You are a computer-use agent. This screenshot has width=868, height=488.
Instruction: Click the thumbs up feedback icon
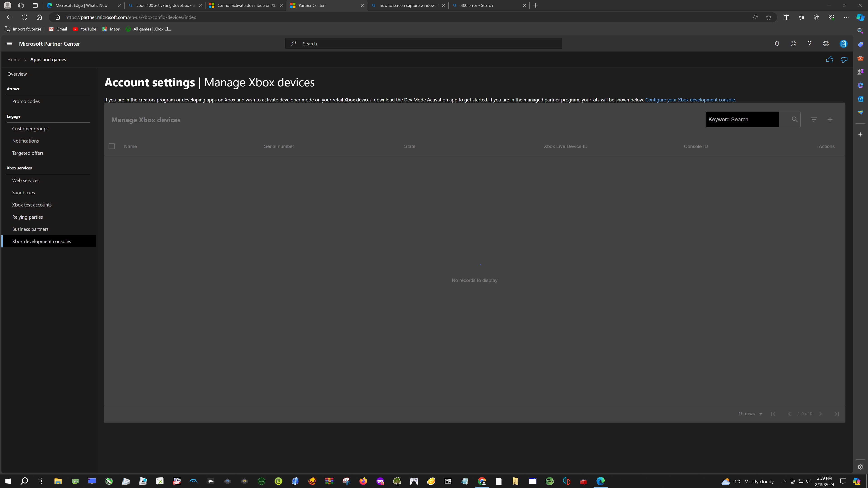coord(829,59)
